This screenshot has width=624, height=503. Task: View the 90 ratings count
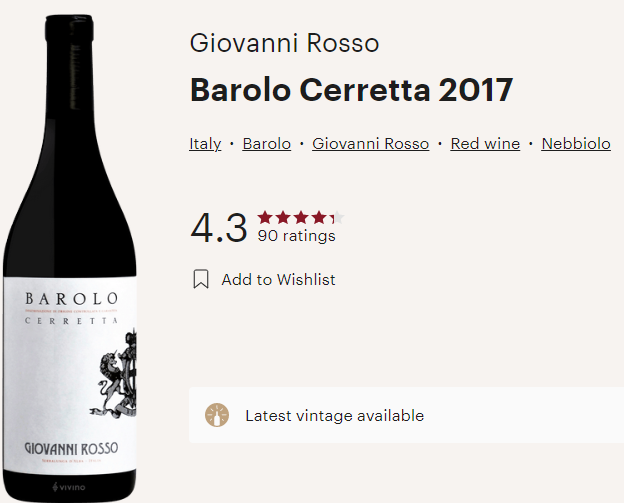[296, 236]
